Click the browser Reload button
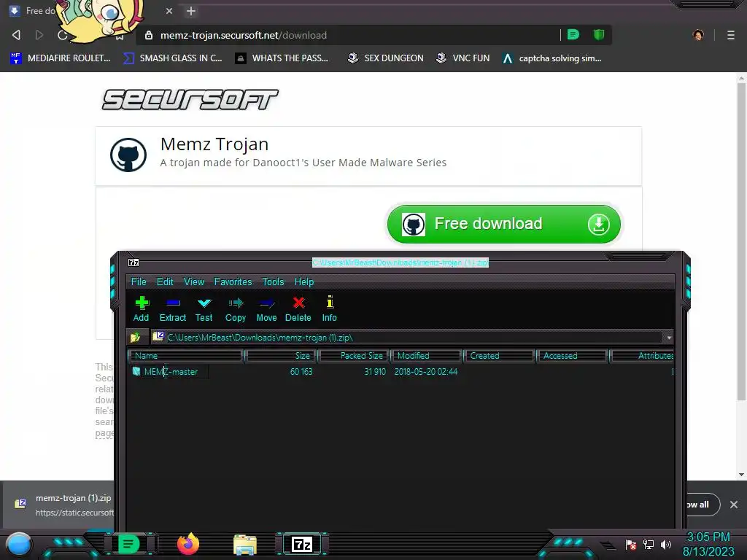Viewport: 747px width, 560px height. 62,35
